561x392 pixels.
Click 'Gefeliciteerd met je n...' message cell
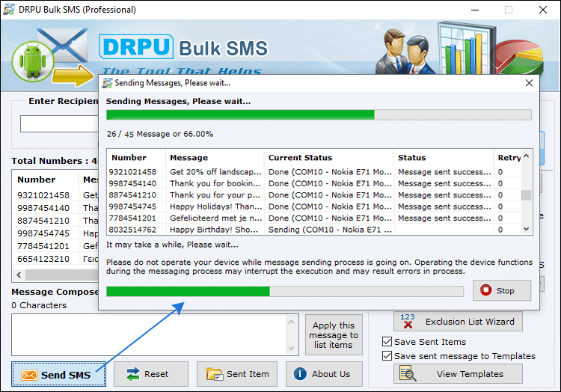coord(215,218)
